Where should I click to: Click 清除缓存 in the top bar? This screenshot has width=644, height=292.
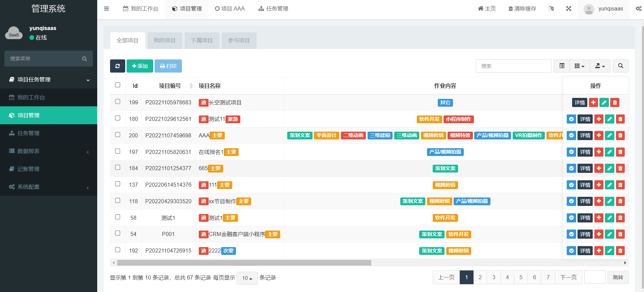point(522,9)
